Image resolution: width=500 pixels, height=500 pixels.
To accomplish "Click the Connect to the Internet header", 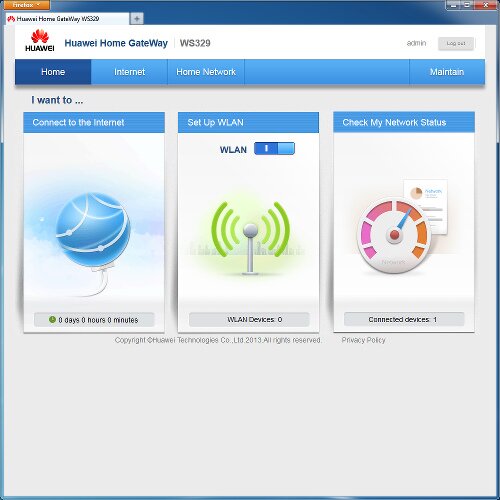I will [x=94, y=122].
